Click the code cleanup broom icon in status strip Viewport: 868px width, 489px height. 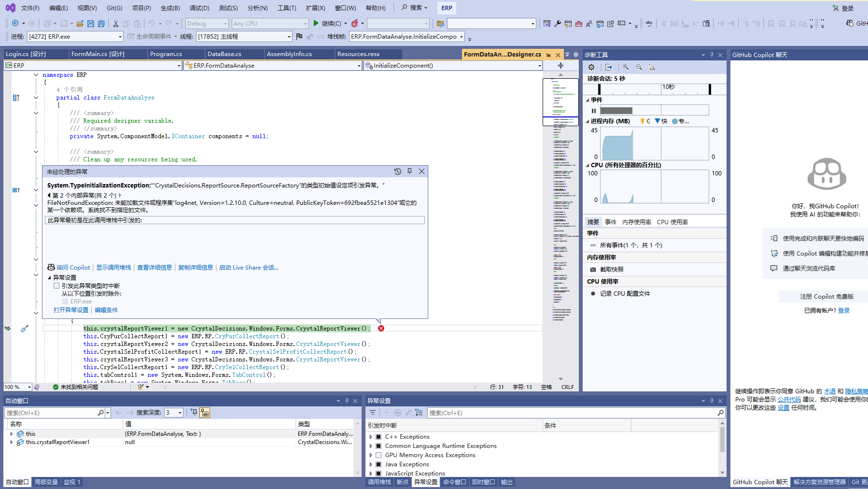click(140, 387)
